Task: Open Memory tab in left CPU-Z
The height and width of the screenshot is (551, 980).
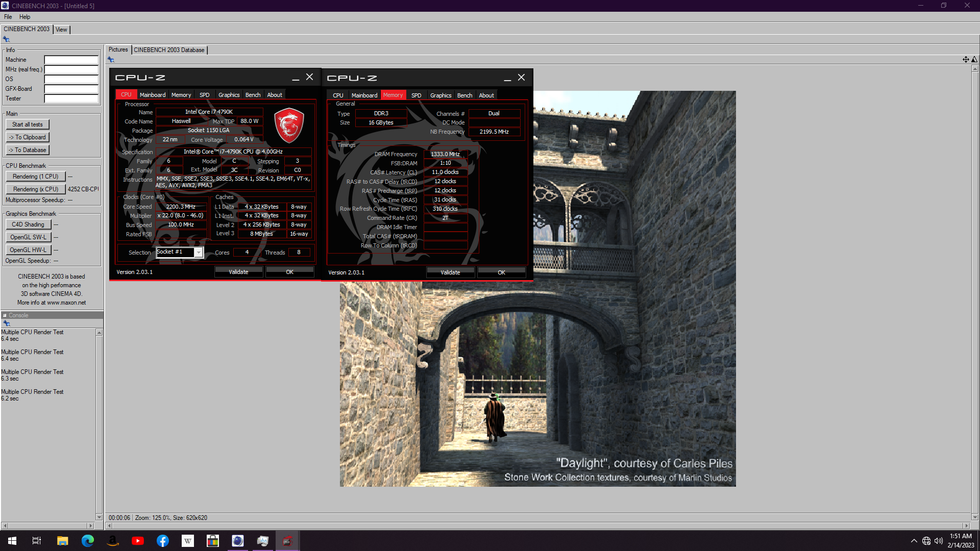Action: click(181, 95)
